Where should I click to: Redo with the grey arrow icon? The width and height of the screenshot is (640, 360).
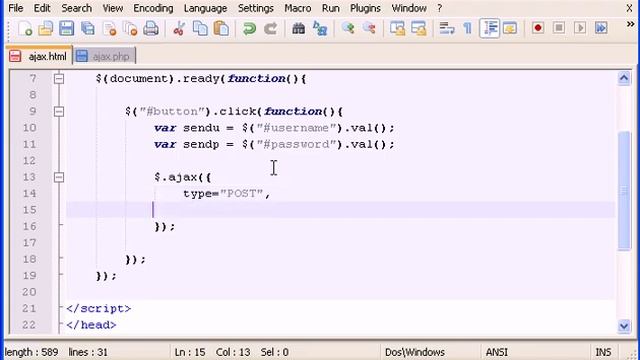[270, 29]
